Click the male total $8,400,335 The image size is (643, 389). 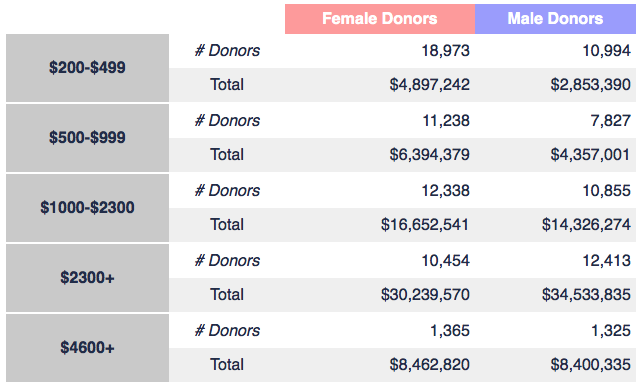pos(591,365)
